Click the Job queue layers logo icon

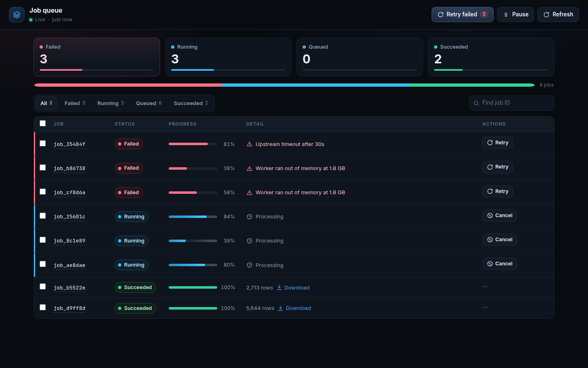click(17, 15)
